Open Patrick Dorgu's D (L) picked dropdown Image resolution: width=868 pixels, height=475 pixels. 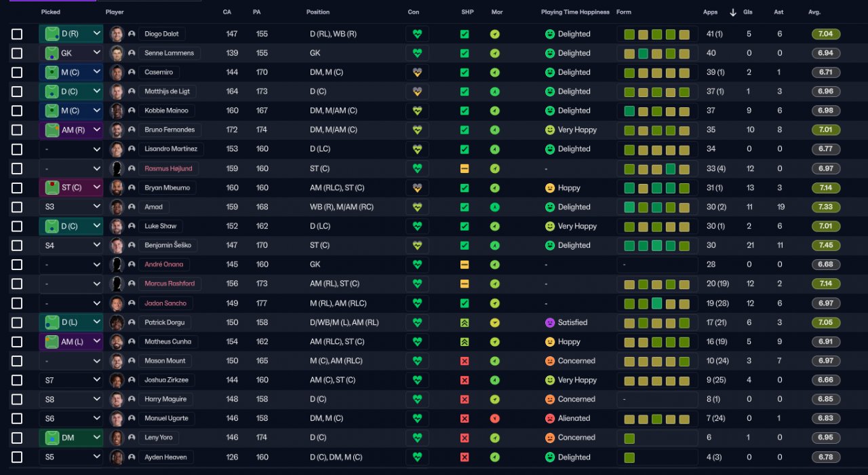(x=71, y=322)
